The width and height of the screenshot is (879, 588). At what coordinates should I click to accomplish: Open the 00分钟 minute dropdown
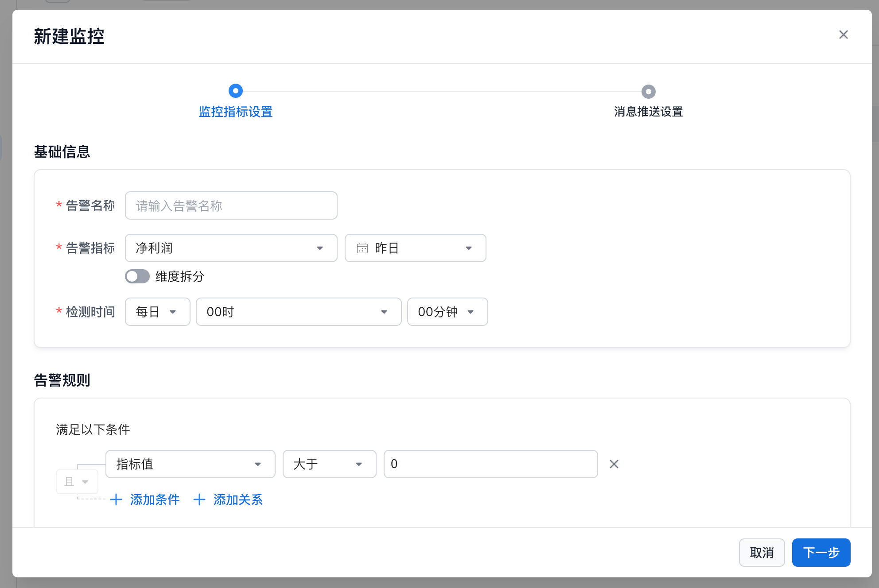point(447,312)
